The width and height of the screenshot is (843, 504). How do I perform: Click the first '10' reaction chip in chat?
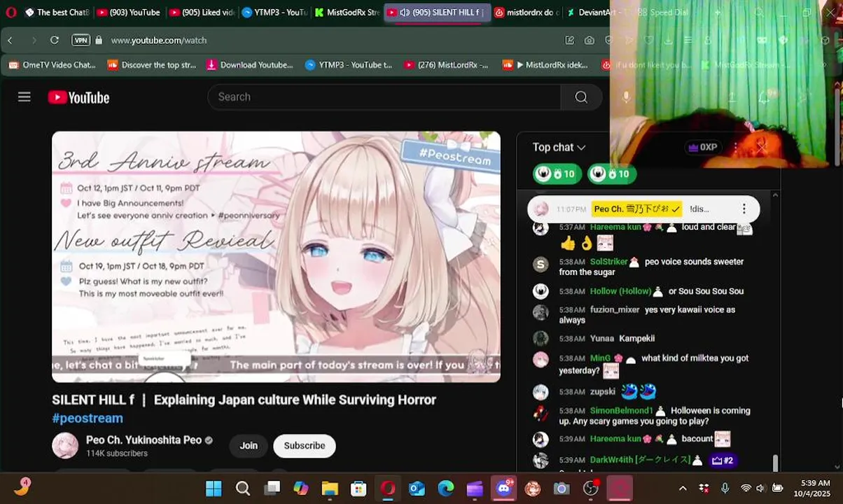point(557,174)
